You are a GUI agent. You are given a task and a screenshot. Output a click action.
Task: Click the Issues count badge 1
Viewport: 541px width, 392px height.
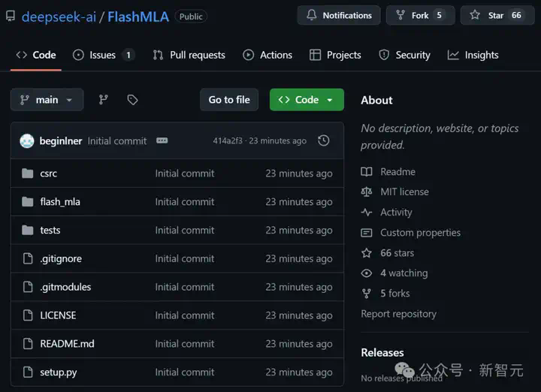pyautogui.click(x=128, y=55)
